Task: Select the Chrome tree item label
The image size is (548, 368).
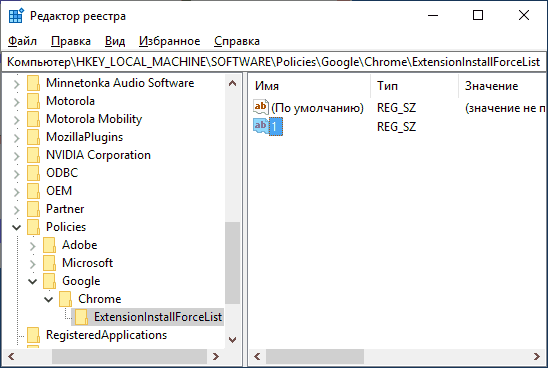Action: (100, 299)
